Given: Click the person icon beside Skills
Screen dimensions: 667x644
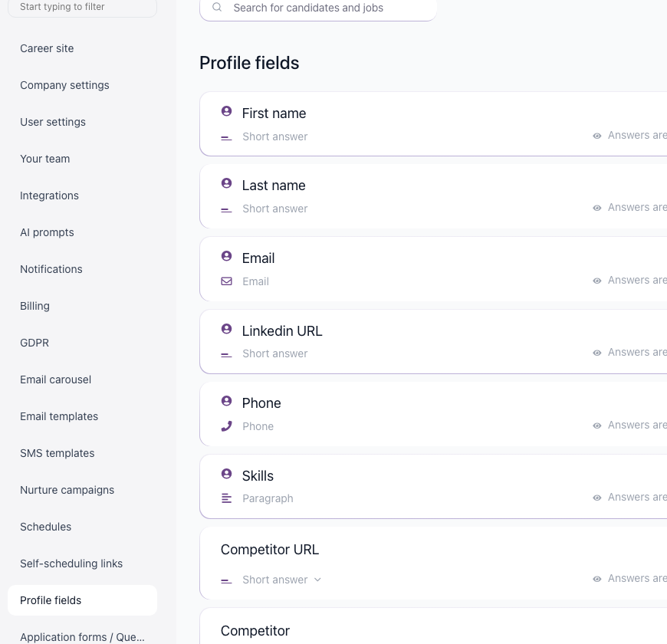Looking at the screenshot, I should pyautogui.click(x=227, y=474).
